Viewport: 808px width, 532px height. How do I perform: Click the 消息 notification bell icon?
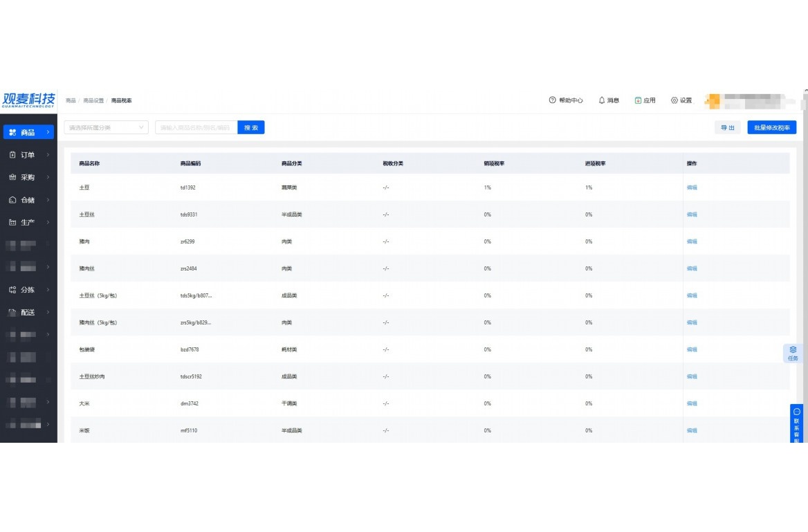tap(601, 100)
